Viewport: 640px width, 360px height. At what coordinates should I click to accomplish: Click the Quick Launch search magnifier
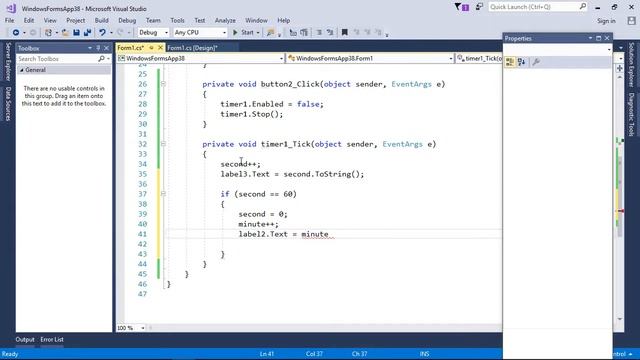point(582,7)
